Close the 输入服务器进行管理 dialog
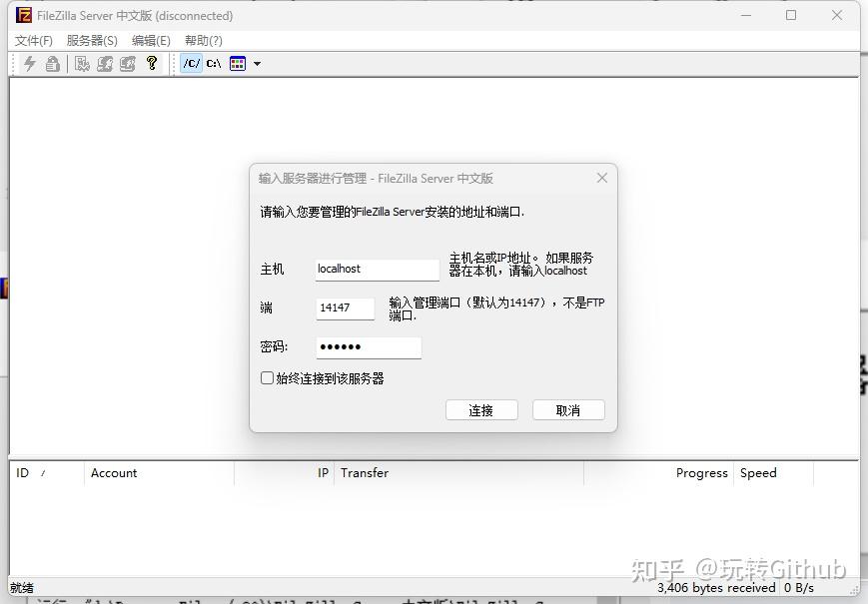The height and width of the screenshot is (604, 868). (x=602, y=178)
